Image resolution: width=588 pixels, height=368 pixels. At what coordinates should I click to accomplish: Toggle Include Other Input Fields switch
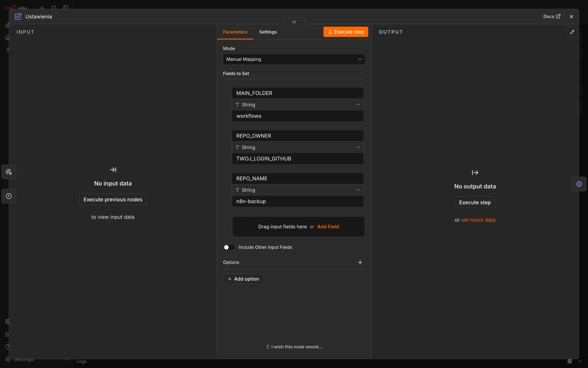click(x=229, y=247)
